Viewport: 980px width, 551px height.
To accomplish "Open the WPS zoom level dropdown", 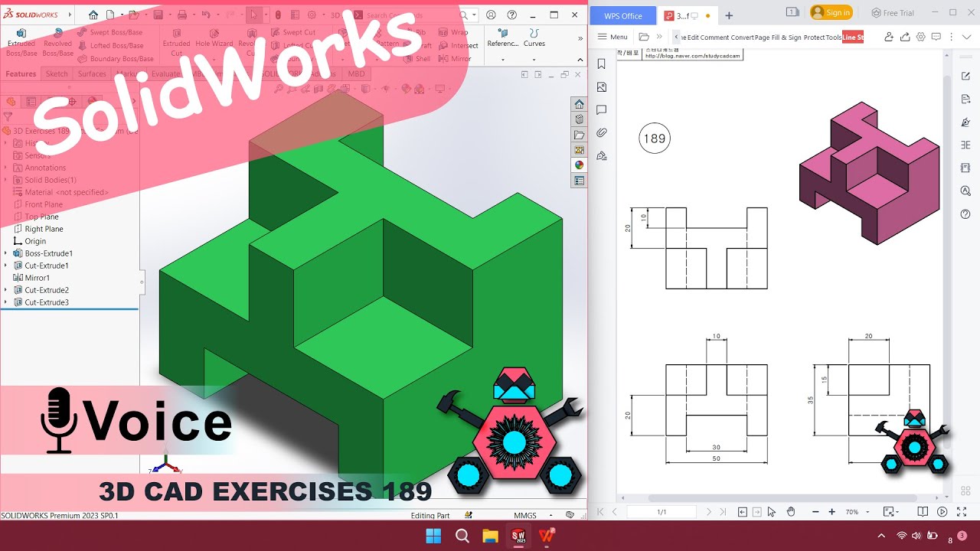I will pos(866,511).
